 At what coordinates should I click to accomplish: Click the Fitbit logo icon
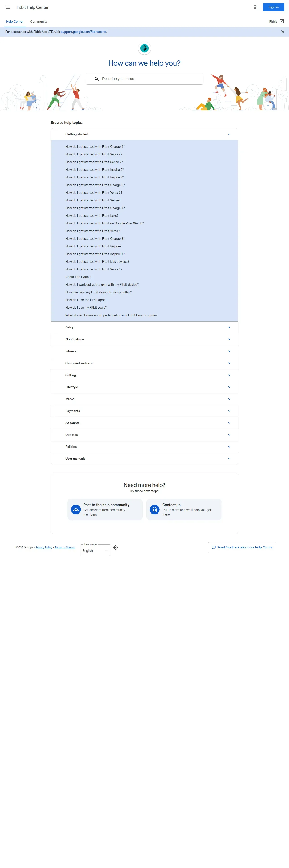tap(144, 48)
